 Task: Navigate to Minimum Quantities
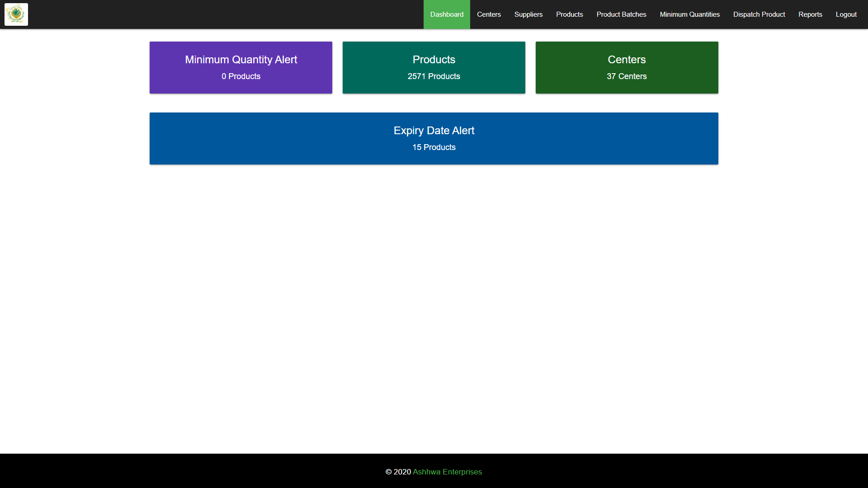pyautogui.click(x=689, y=14)
